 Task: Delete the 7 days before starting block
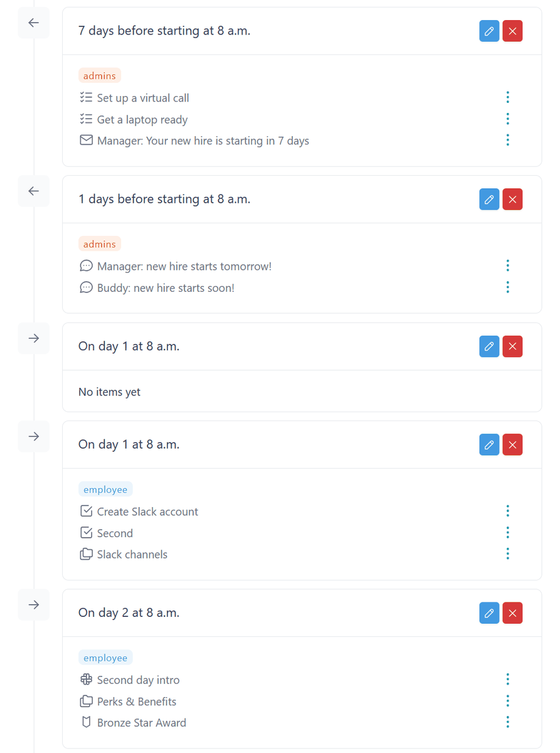tap(512, 31)
